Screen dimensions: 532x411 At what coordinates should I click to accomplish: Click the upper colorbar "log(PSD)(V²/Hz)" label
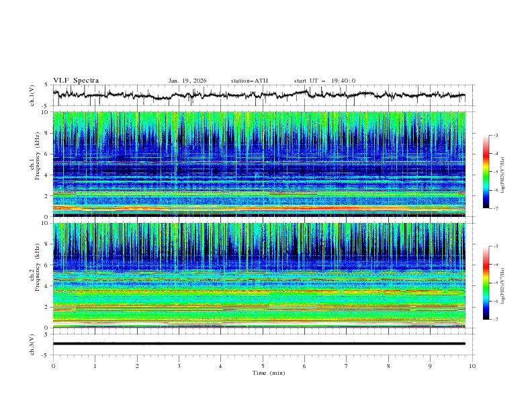click(502, 175)
